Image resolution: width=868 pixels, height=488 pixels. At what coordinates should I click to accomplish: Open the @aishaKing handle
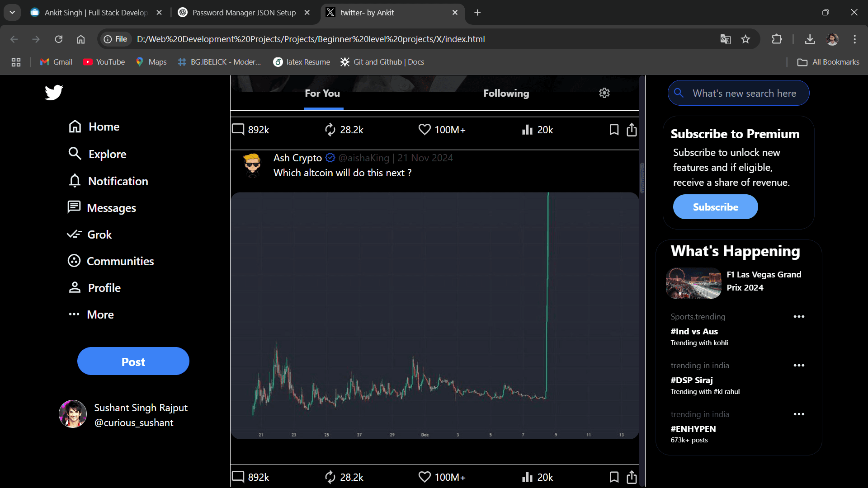pos(364,158)
